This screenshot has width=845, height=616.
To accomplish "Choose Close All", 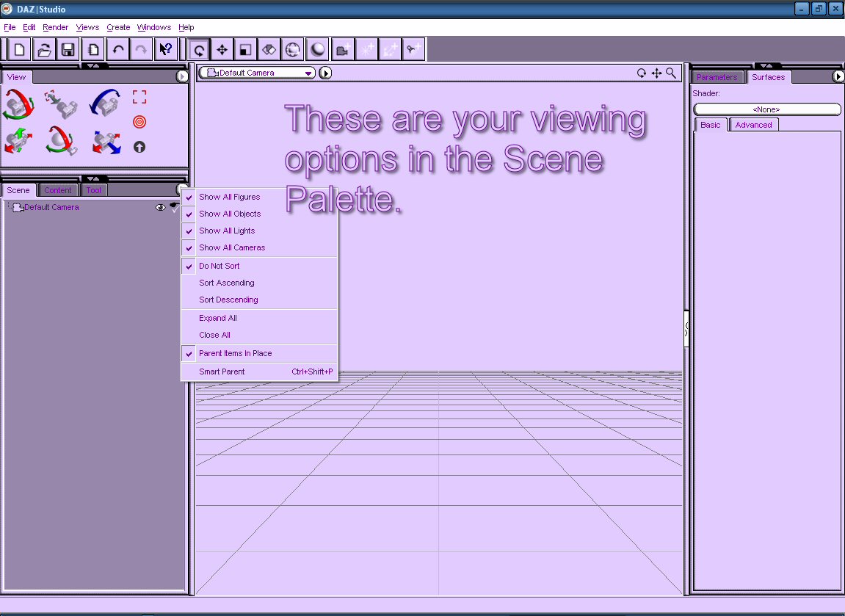I will (259, 336).
